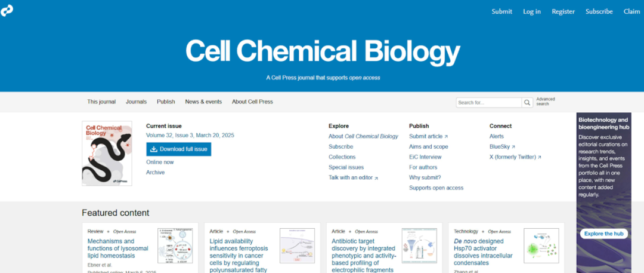Open the Submit article link
644x273 pixels.
(x=428, y=136)
